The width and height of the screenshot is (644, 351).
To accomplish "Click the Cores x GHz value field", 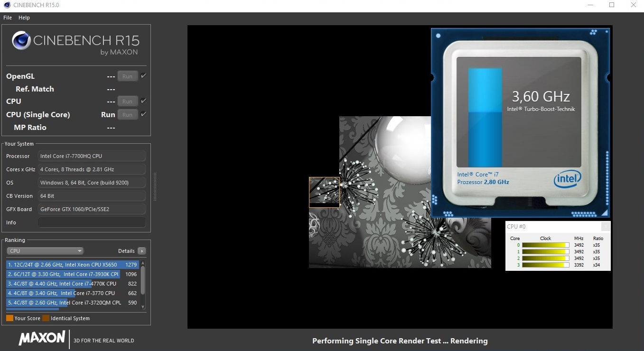I will click(x=92, y=169).
